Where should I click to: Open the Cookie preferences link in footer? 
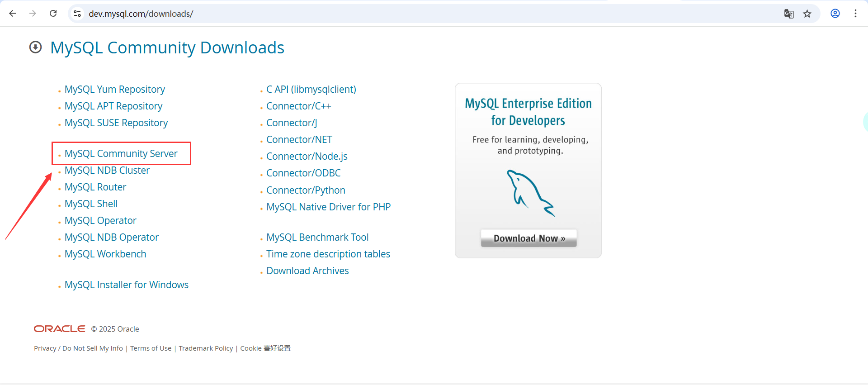click(x=265, y=348)
